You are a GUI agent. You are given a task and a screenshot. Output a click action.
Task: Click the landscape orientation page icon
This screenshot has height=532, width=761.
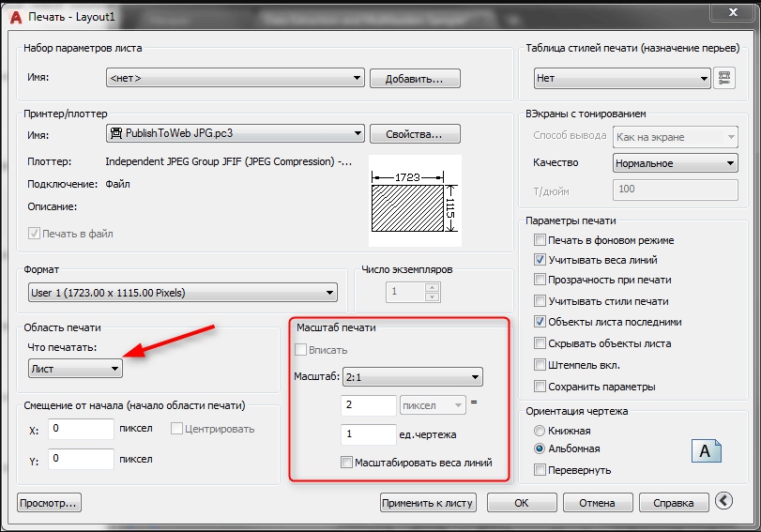coord(707,450)
